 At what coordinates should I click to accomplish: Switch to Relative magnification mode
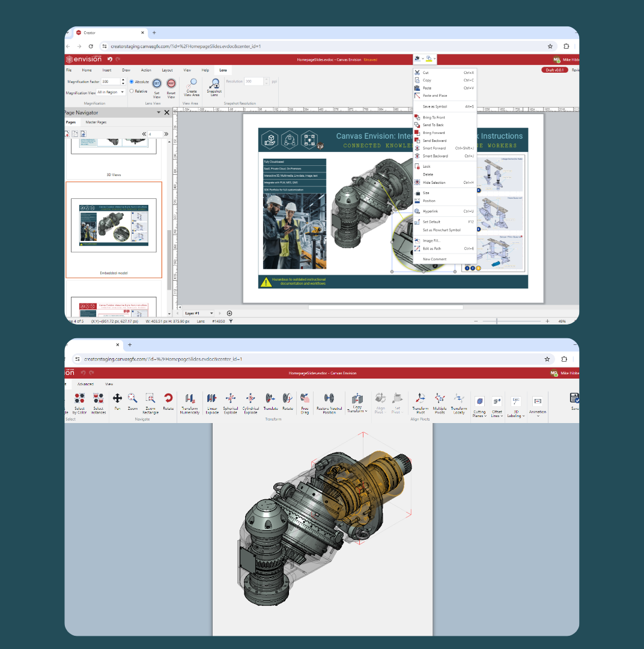[x=132, y=91]
